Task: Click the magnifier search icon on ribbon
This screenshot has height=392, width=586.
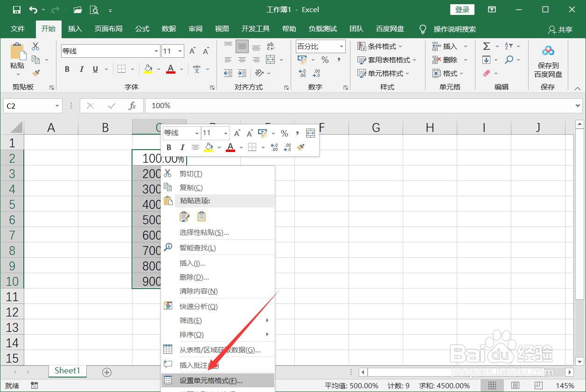Action: [x=509, y=60]
